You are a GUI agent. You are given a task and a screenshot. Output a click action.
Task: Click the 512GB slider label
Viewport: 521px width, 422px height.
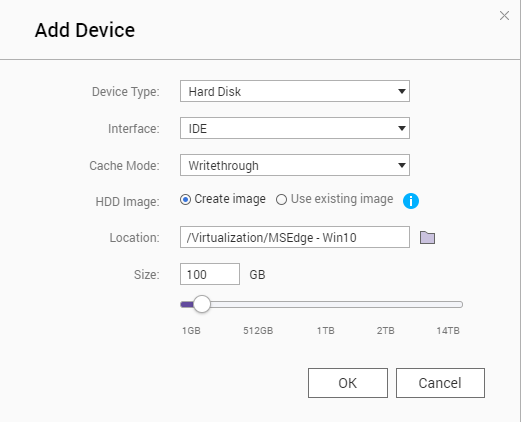click(258, 331)
